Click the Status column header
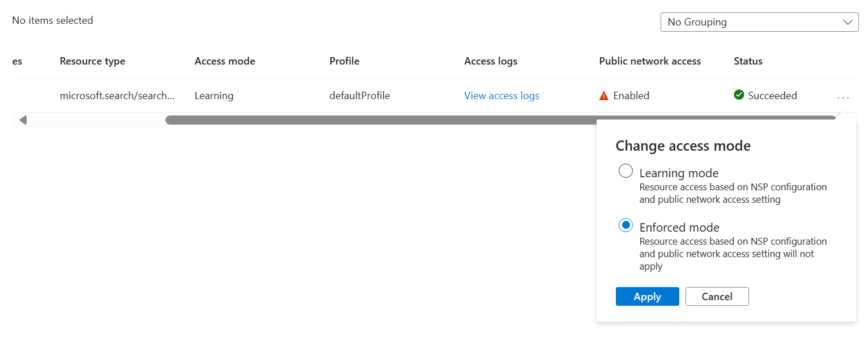 (x=747, y=61)
